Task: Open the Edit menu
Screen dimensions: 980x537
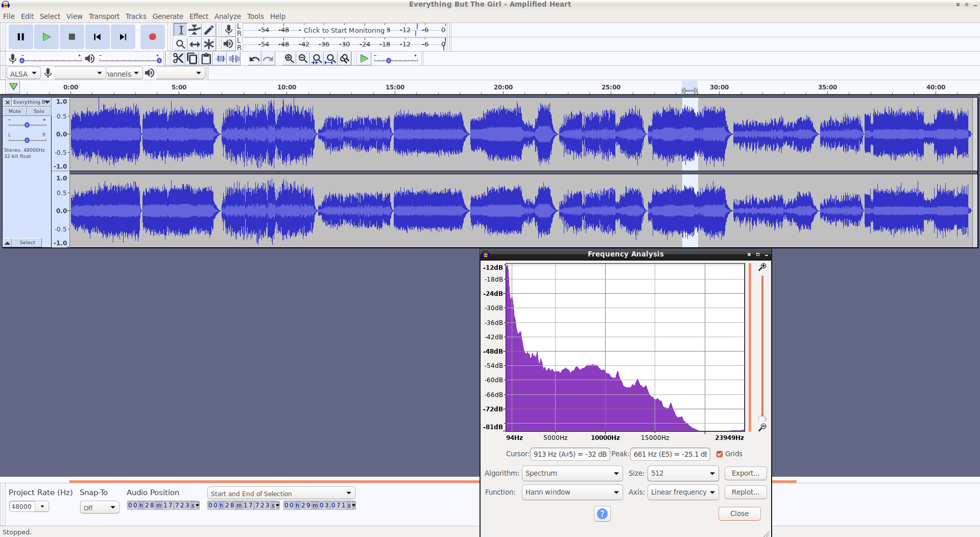Action: (x=27, y=16)
